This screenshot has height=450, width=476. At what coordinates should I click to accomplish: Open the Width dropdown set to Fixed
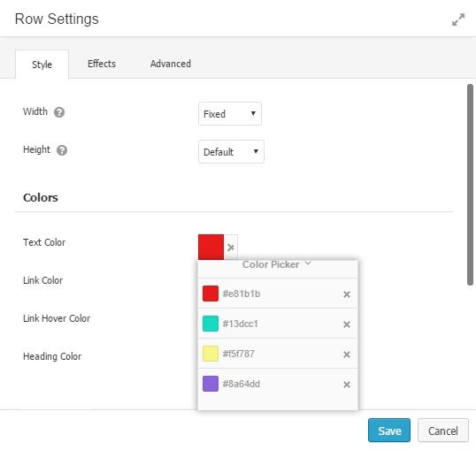point(230,114)
